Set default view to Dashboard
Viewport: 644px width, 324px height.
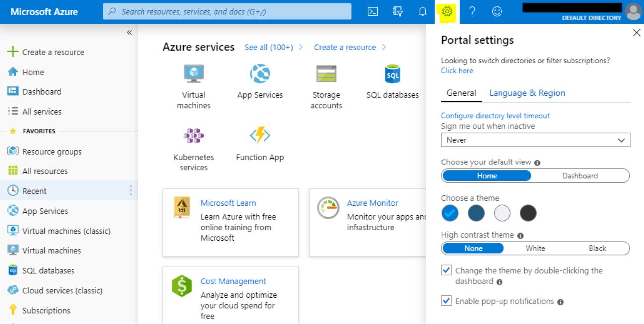coord(579,176)
